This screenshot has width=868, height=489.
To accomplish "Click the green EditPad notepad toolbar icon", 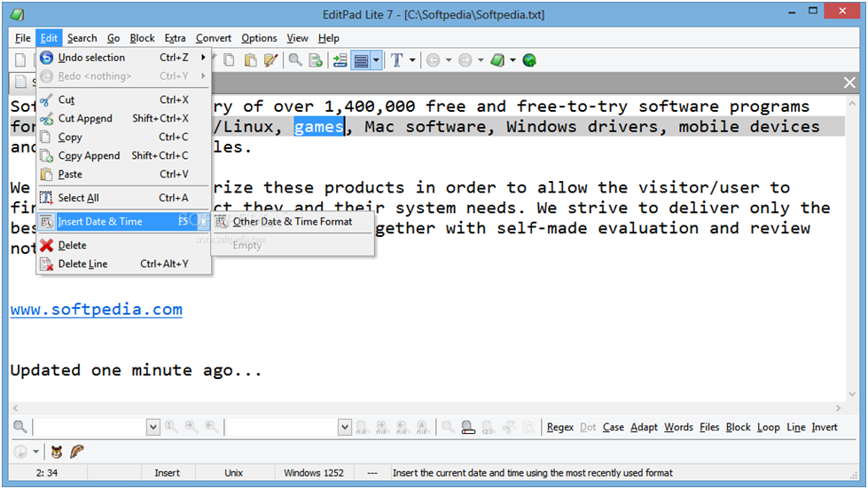I will (497, 60).
